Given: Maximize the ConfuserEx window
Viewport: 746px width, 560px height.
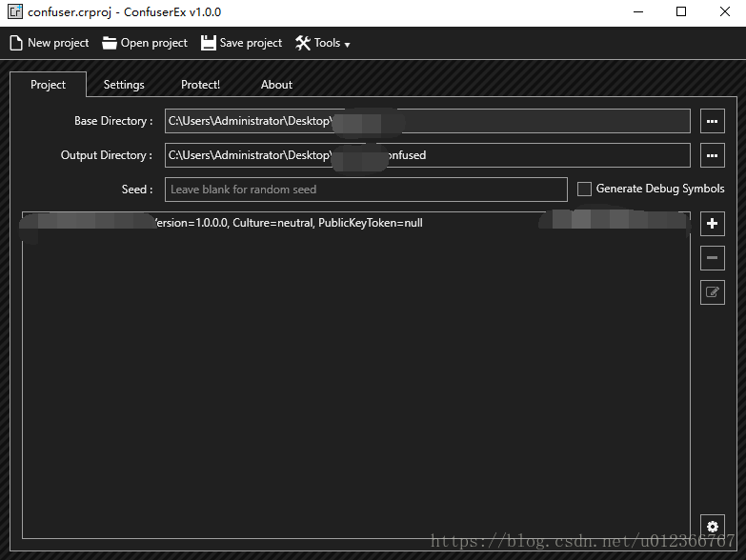Looking at the screenshot, I should point(681,11).
